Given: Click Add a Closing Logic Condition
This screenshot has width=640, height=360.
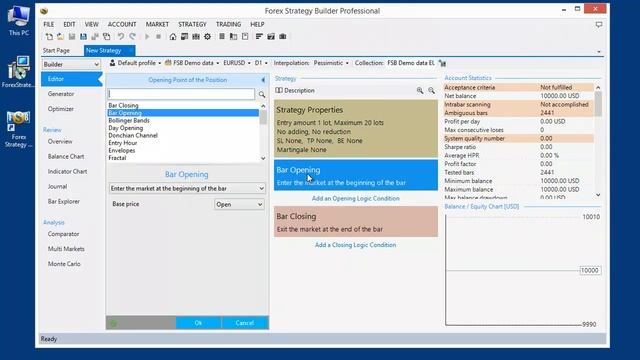Looking at the screenshot, I should pos(356,245).
